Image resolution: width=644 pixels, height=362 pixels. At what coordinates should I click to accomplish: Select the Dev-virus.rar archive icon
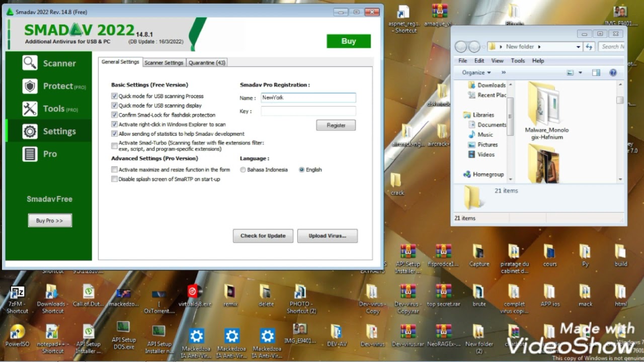point(408,336)
